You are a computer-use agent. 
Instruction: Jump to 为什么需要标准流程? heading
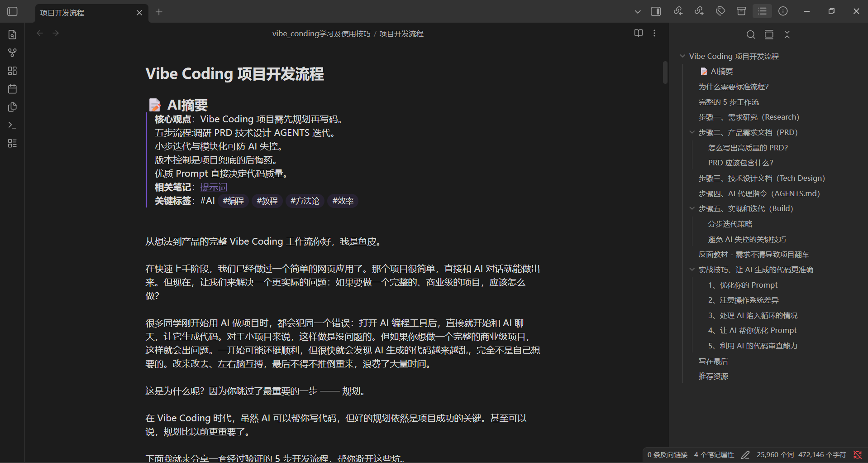click(734, 87)
